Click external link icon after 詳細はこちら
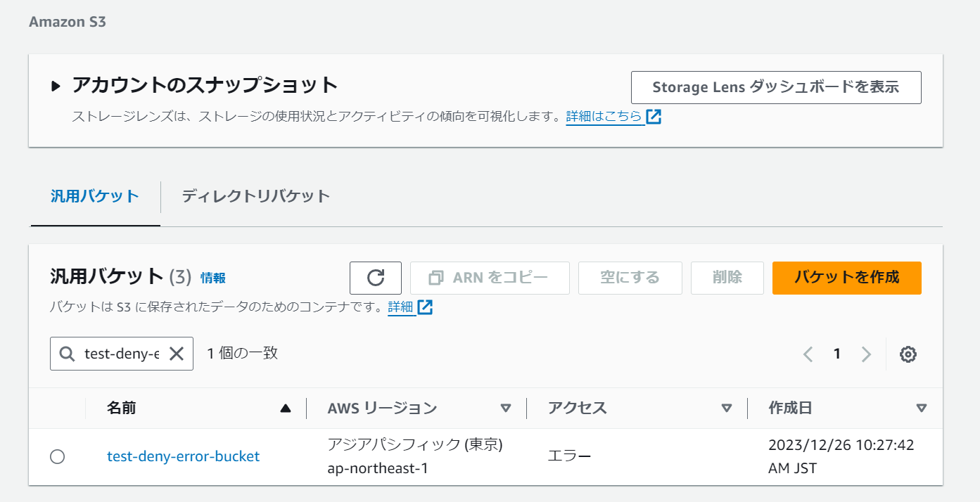The image size is (980, 502). coord(654,117)
